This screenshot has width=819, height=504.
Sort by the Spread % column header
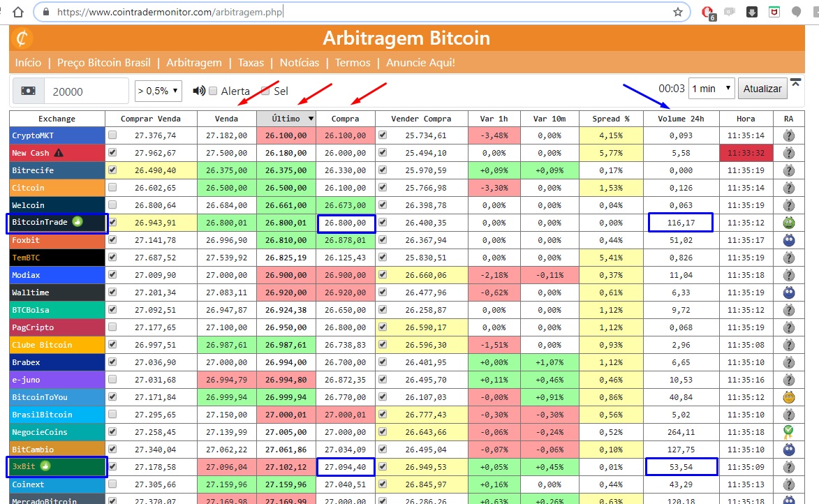(611, 119)
